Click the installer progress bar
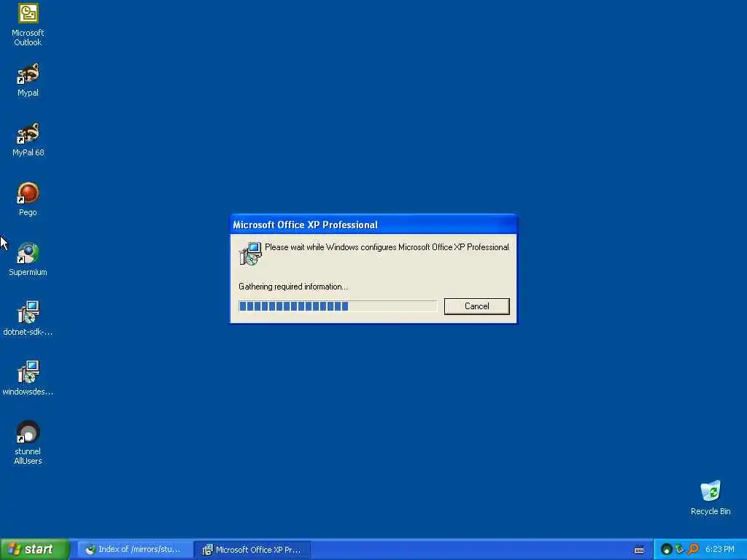Screen dimensions: 747x560 coord(337,306)
